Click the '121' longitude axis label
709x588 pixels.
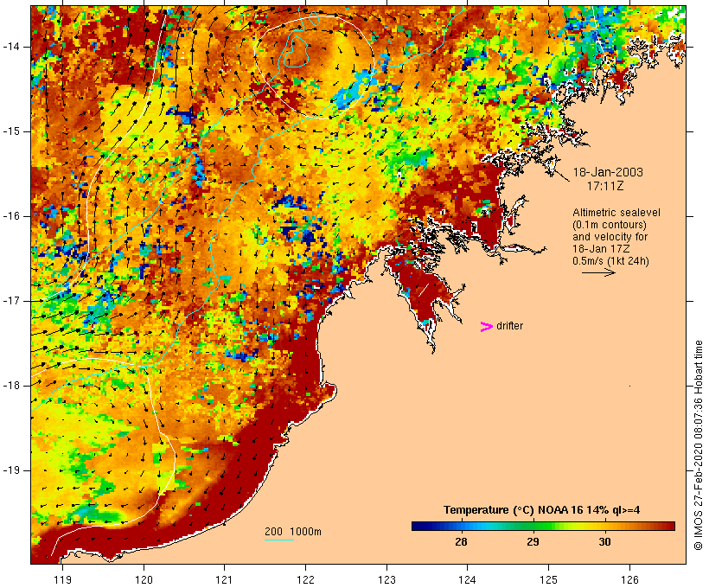pyautogui.click(x=224, y=579)
